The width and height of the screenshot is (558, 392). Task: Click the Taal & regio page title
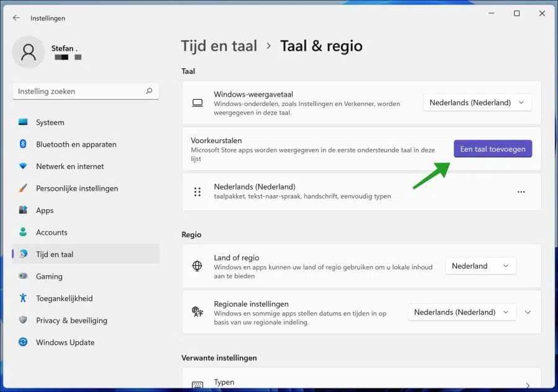(x=321, y=46)
